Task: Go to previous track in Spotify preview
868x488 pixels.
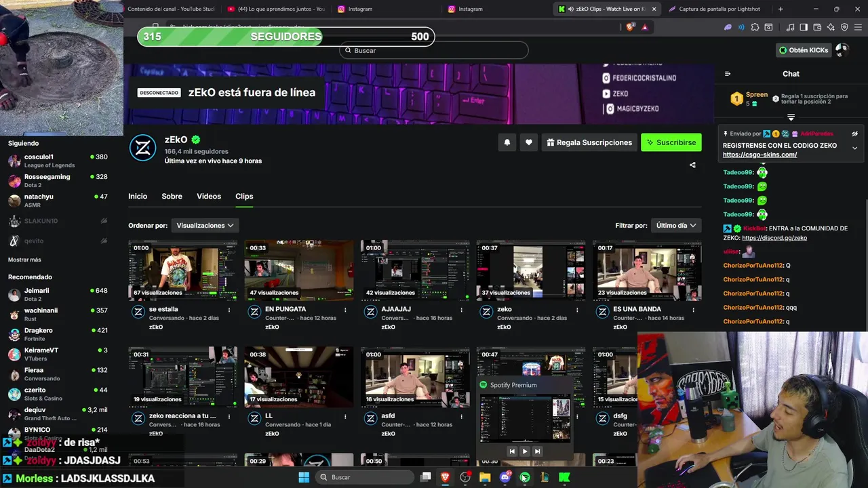Action: pos(512,451)
